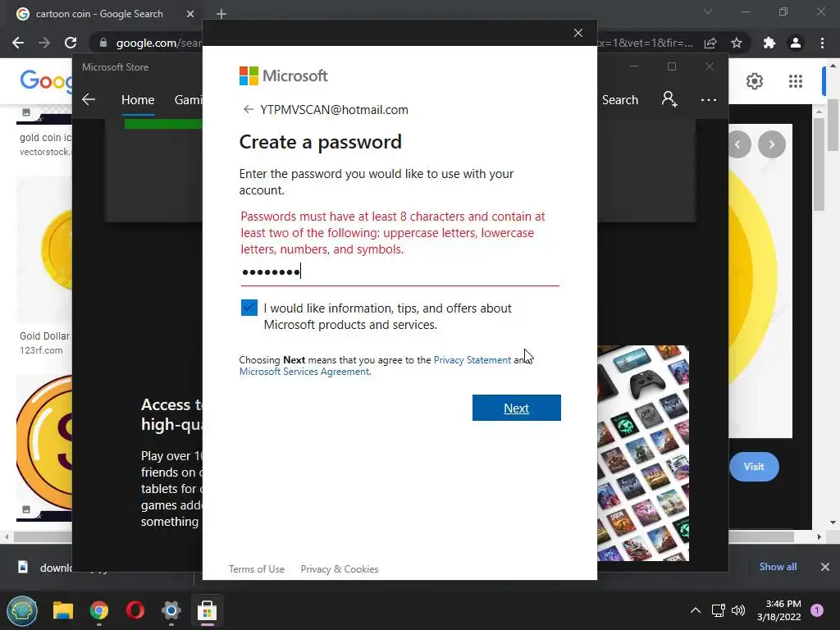Click the password input field
The width and height of the screenshot is (840, 630).
click(399, 272)
